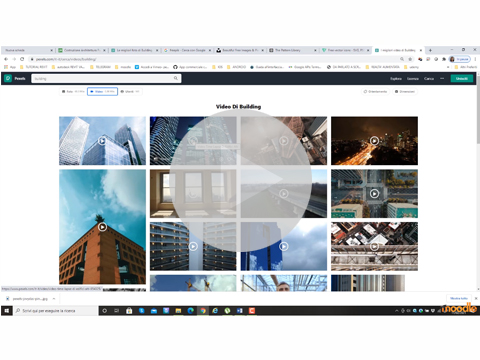Open Microsoft Store from the taskbar
The width and height of the screenshot is (480, 360).
129,311
